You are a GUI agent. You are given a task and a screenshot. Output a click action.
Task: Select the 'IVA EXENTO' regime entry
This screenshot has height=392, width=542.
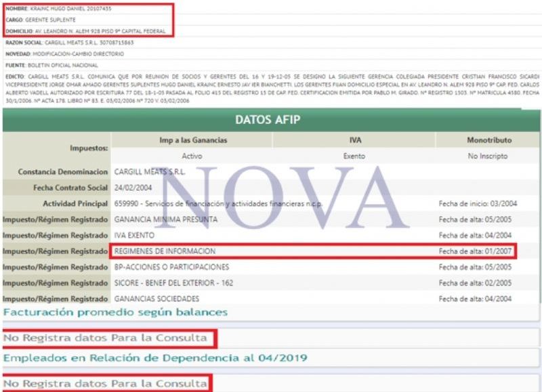134,235
